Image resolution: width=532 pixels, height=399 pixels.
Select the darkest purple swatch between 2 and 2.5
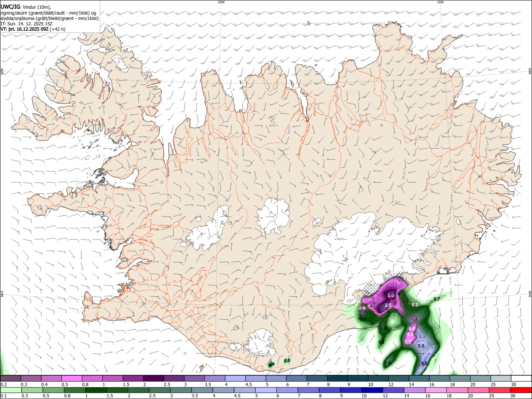pos(153,379)
